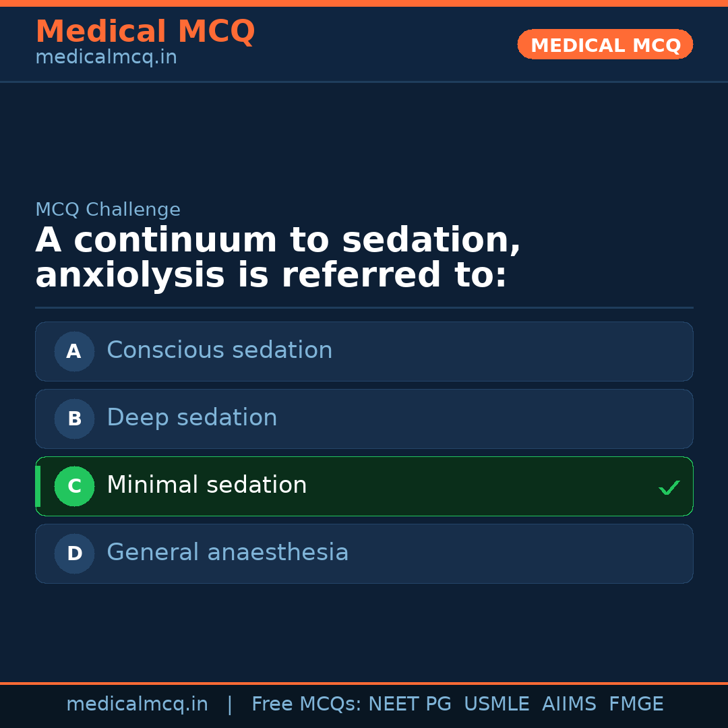
Task: Select the Conscious sedation answer text
Action: tap(219, 351)
